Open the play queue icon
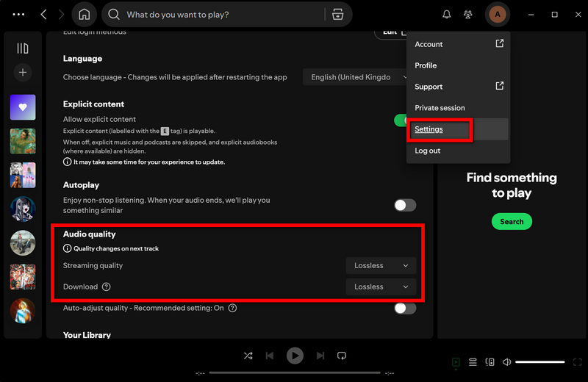The image size is (588, 382). (473, 362)
